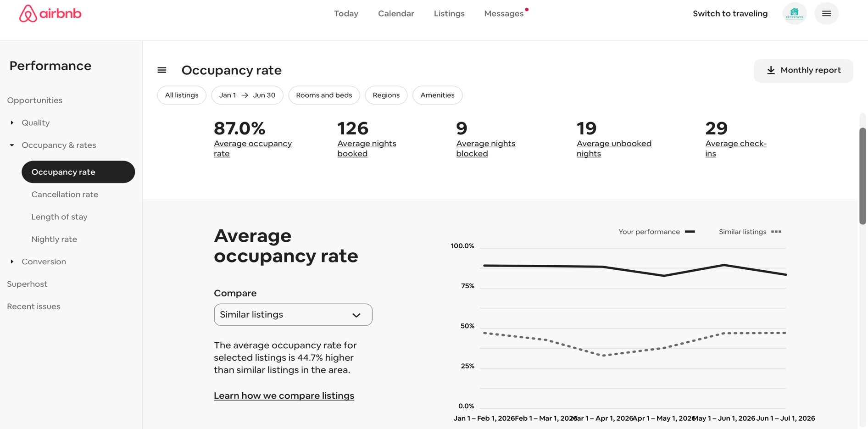
Task: Click the 87.0% occupancy value
Action: (239, 128)
